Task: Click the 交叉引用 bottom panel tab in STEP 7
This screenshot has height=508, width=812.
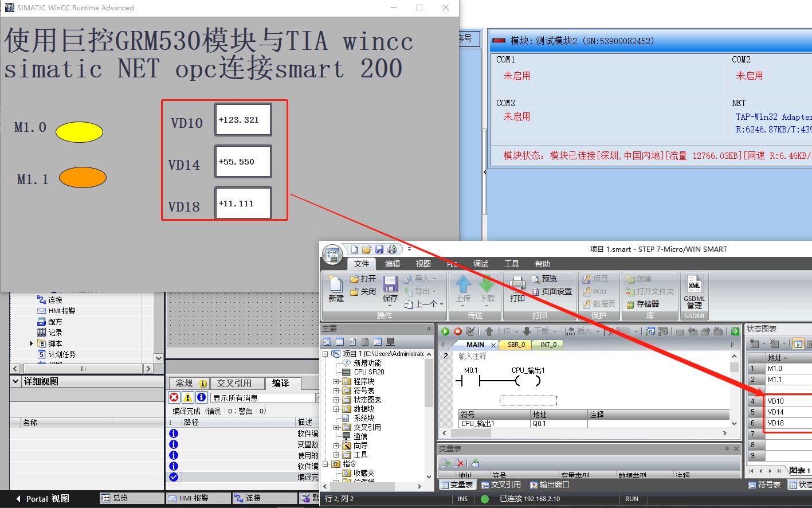Action: tap(501, 485)
